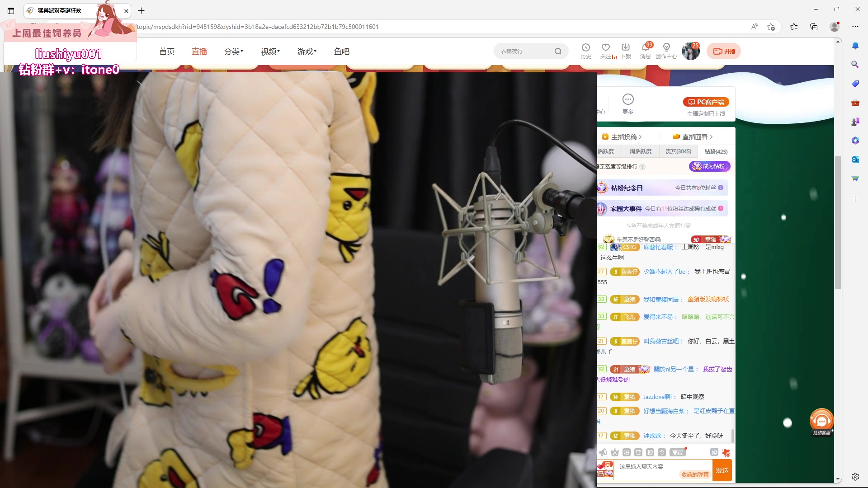
Task: Expand 钻粉纪念日 banner arrow
Action: coord(721,188)
